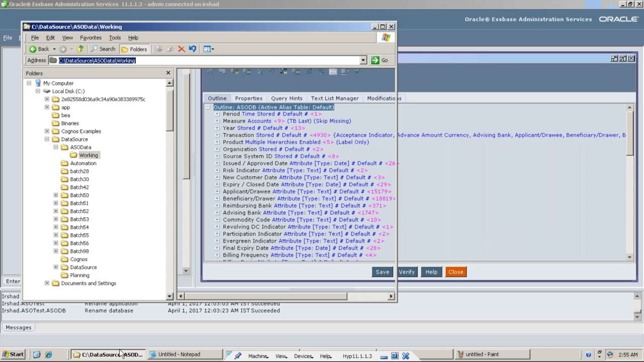Expand the Product dimension
644x362 pixels.
click(217, 142)
